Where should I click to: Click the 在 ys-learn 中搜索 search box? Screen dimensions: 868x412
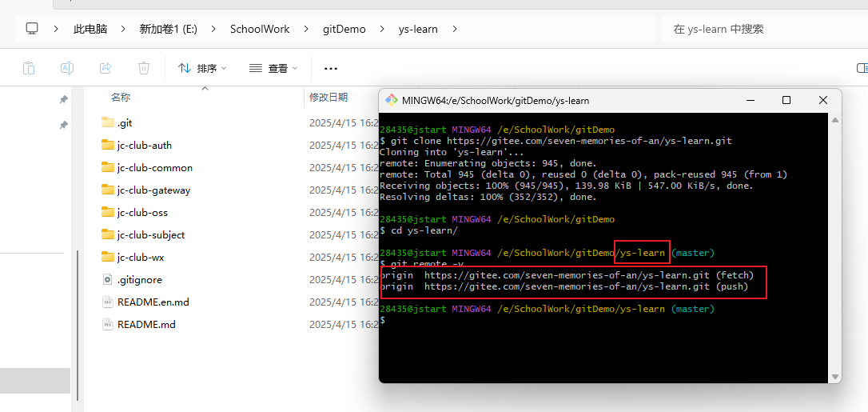click(x=764, y=29)
